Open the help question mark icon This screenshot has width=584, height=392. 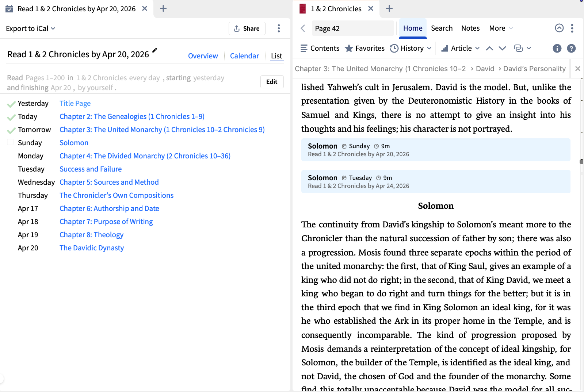[x=571, y=48]
